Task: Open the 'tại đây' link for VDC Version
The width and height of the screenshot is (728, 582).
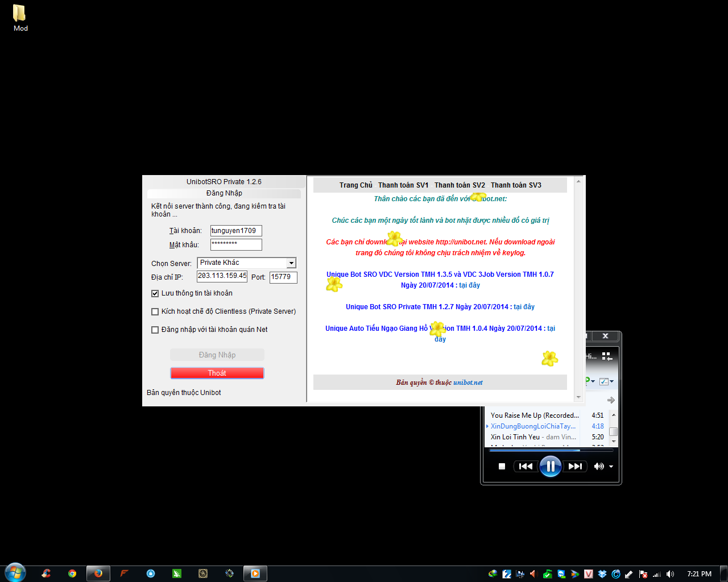Action: point(470,285)
